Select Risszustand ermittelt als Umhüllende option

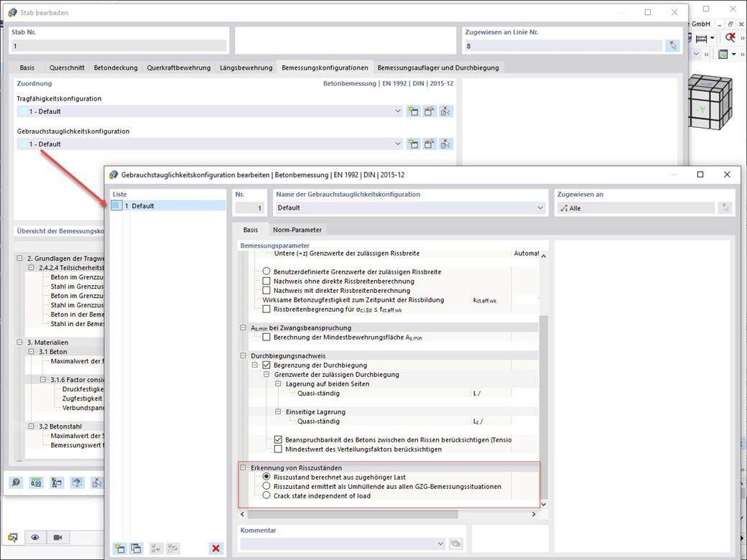(x=266, y=486)
